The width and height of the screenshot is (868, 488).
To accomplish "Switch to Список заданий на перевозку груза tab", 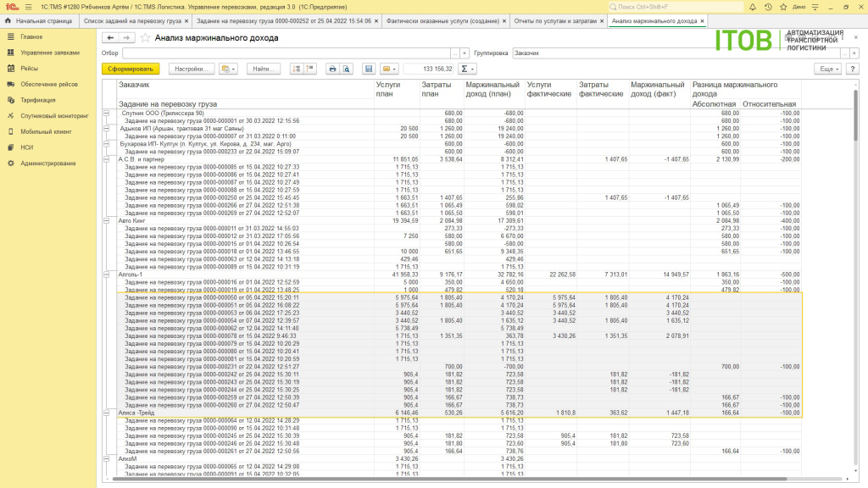I will tap(132, 21).
